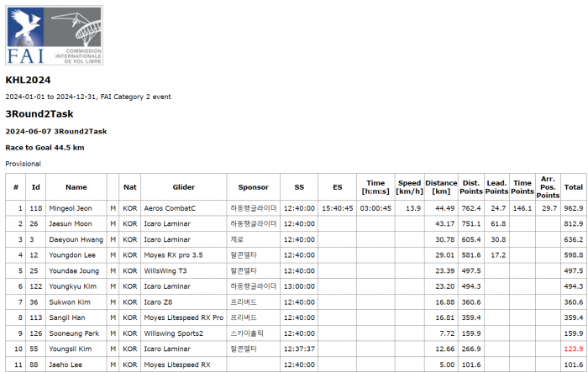Click the Sponsor column header

pyautogui.click(x=253, y=187)
